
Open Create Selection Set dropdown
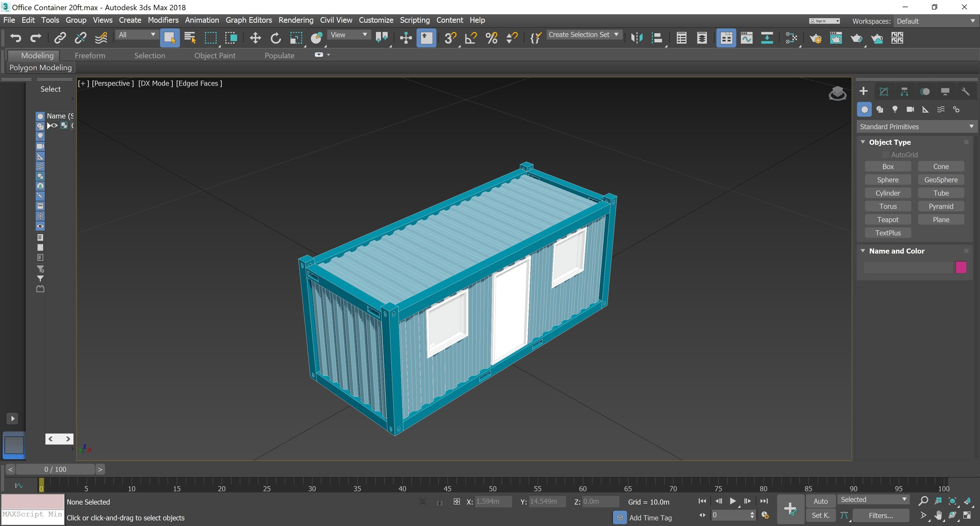pyautogui.click(x=584, y=35)
